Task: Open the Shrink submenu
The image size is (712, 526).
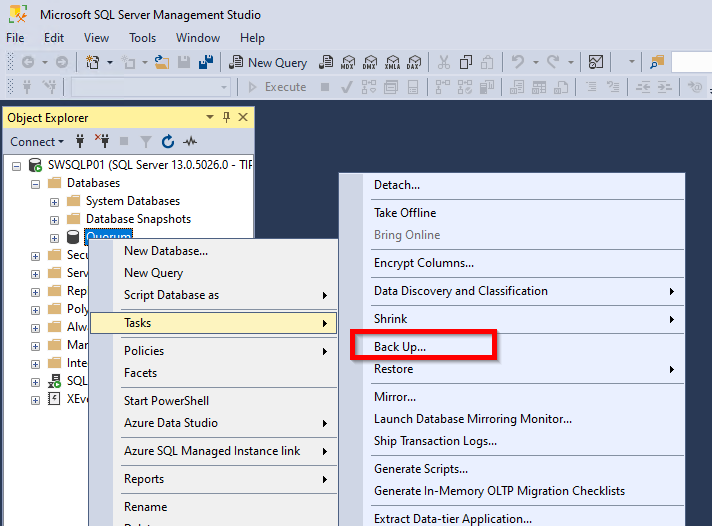Action: tap(512, 319)
